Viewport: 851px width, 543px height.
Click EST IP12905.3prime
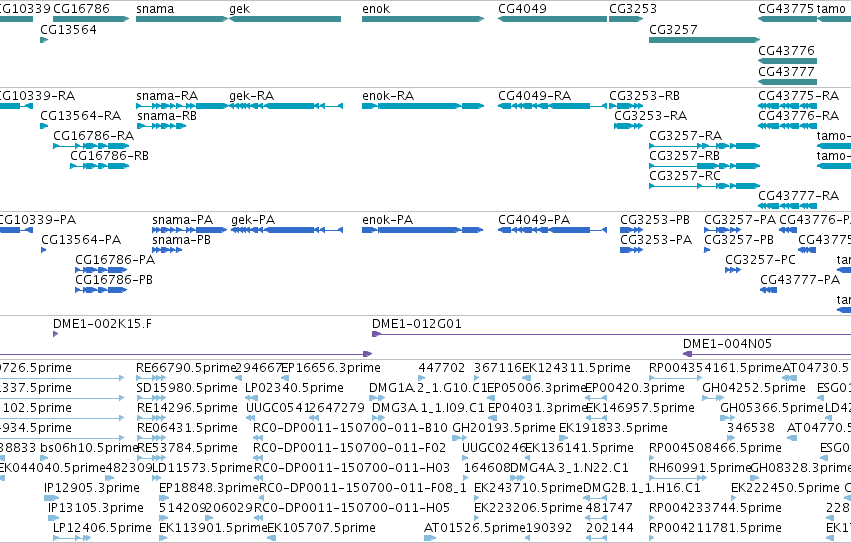pos(52,498)
